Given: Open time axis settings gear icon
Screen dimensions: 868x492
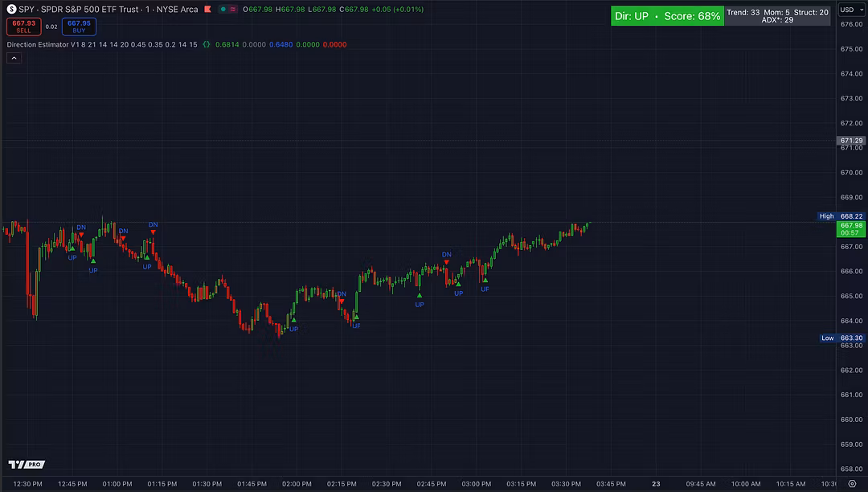Looking at the screenshot, I should click(851, 484).
